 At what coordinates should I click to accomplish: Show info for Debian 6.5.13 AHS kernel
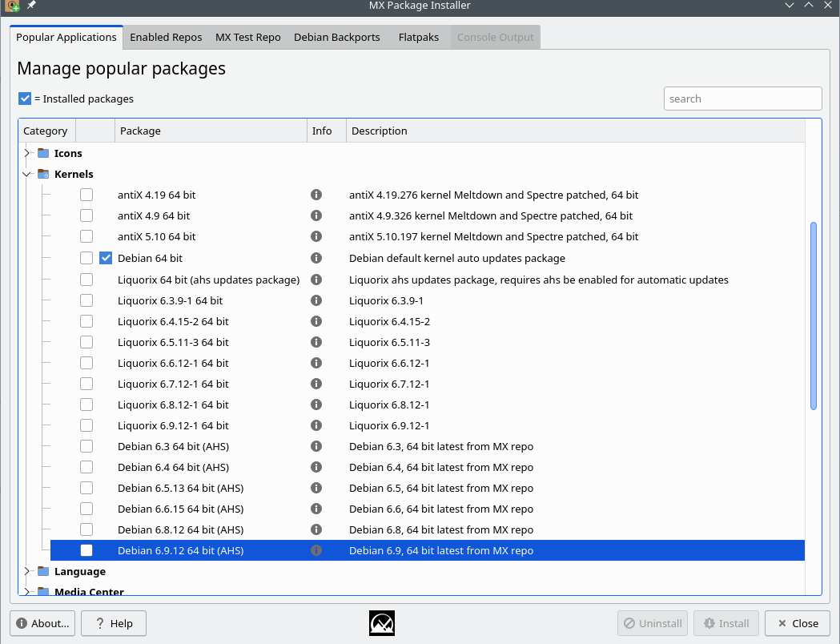click(316, 488)
